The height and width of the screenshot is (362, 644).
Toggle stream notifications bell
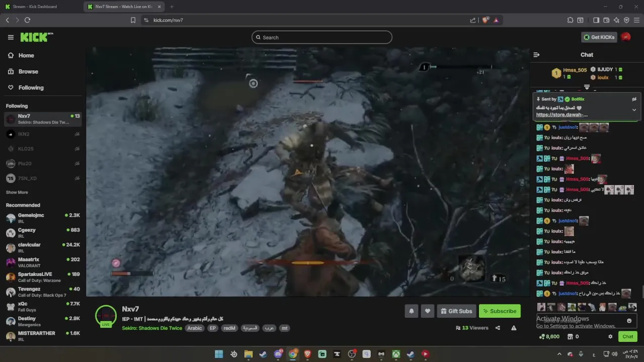[x=411, y=311]
